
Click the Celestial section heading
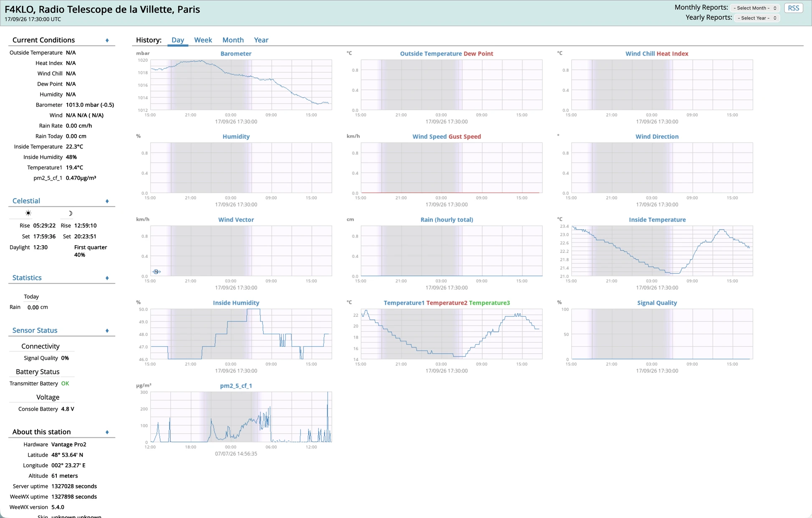26,201
